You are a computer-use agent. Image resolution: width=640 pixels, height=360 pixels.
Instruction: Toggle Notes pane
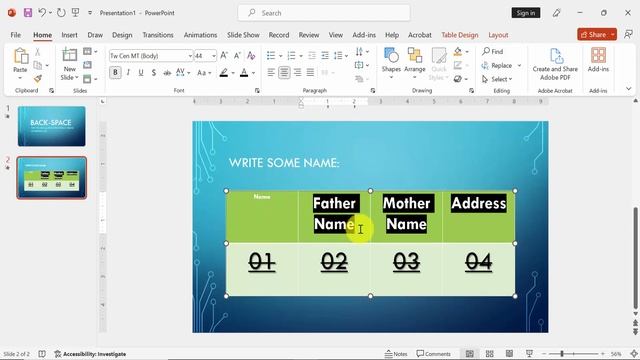396,353
